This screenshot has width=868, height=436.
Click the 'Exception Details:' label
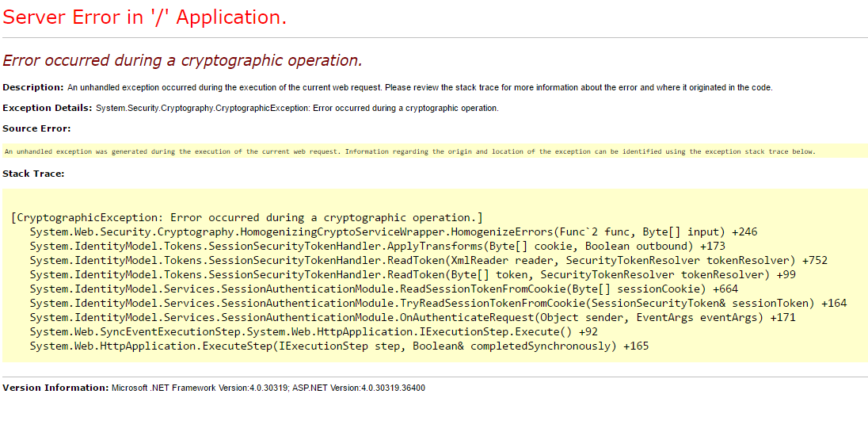click(48, 108)
